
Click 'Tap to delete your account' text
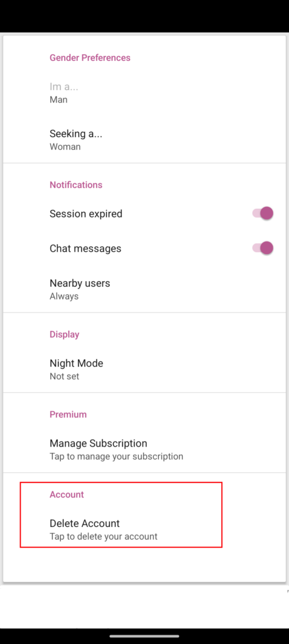104,536
